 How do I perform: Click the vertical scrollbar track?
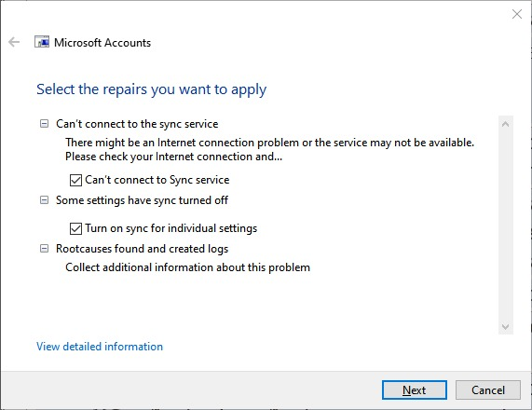click(x=505, y=225)
